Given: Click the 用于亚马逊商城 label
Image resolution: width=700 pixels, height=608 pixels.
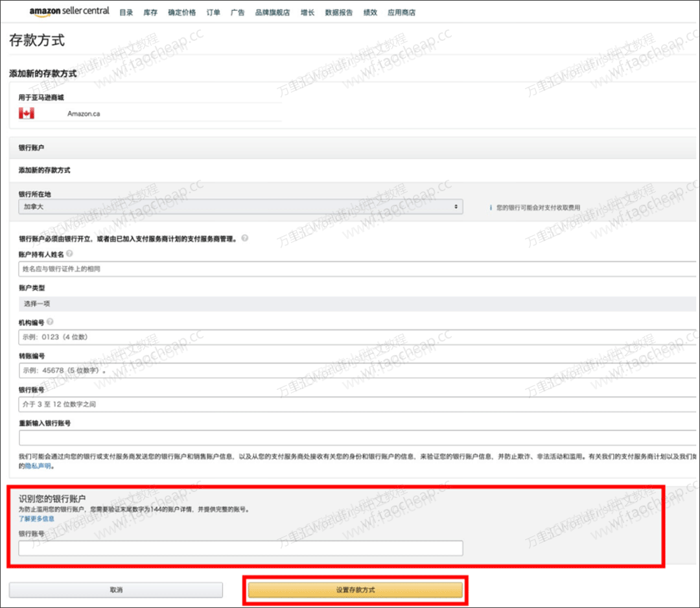Looking at the screenshot, I should tap(41, 97).
